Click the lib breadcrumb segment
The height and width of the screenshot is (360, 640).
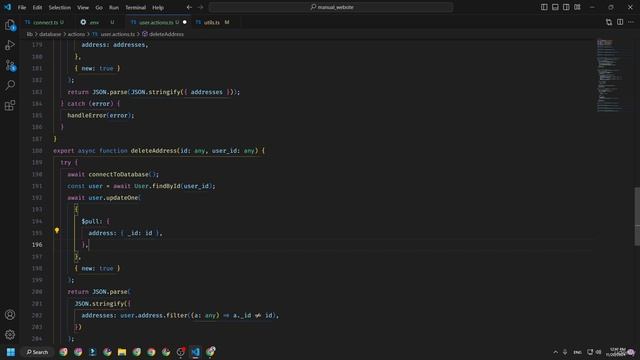pos(29,34)
